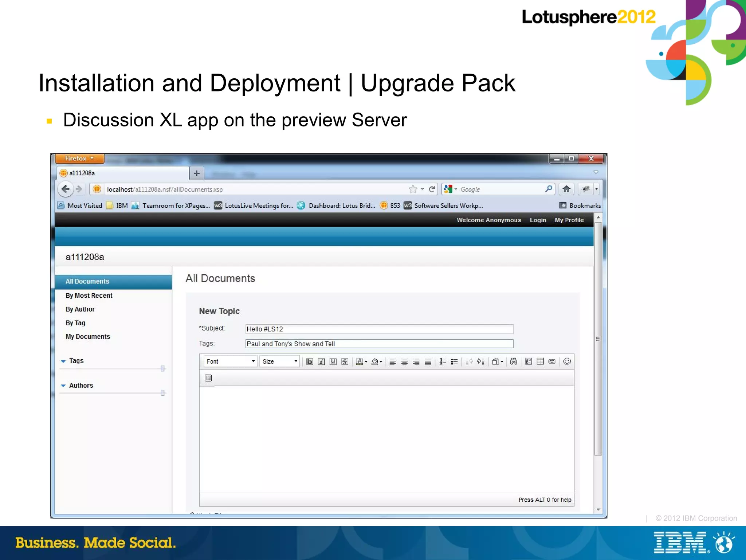This screenshot has height=560, width=746.
Task: Toggle italic formatting in the editor toolbar
Action: pos(321,361)
